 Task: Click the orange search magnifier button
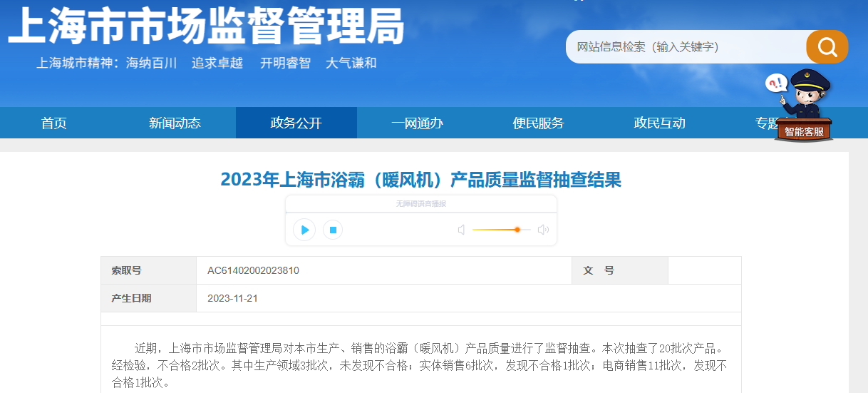827,47
